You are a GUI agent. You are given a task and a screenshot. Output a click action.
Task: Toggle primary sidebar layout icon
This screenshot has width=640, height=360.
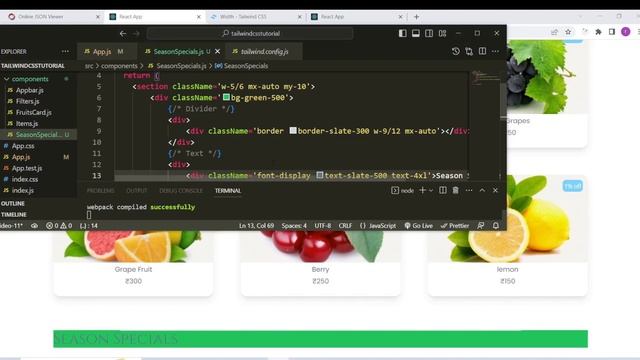coord(402,33)
